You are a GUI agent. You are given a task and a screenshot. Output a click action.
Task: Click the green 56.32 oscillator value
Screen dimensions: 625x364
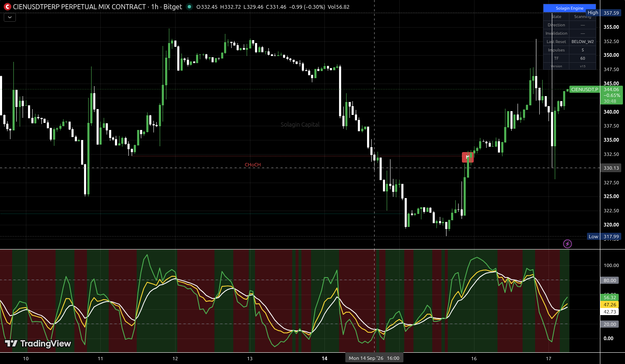(610, 298)
